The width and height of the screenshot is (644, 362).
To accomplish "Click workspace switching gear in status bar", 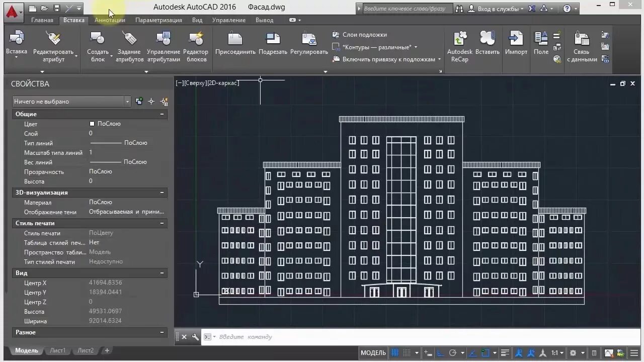I will pos(573,353).
